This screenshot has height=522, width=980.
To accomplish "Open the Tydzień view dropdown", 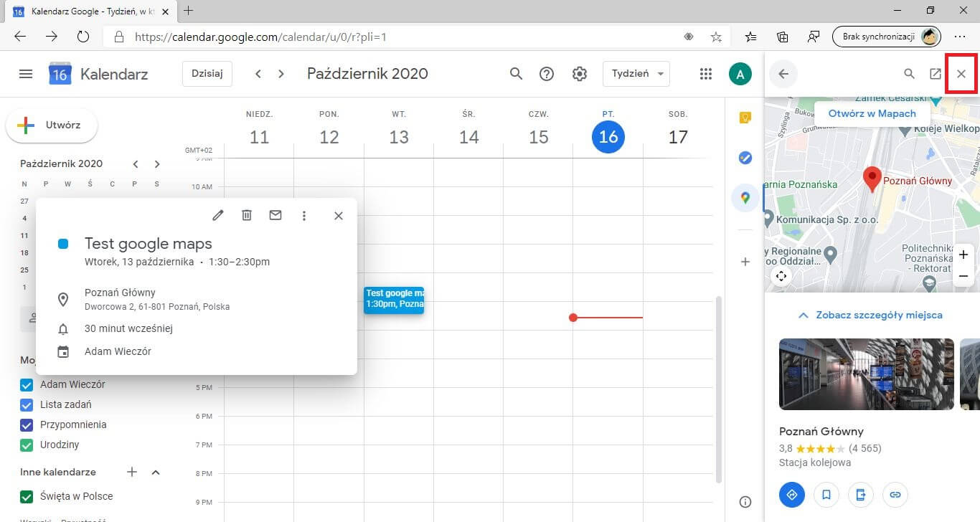I will click(x=636, y=74).
